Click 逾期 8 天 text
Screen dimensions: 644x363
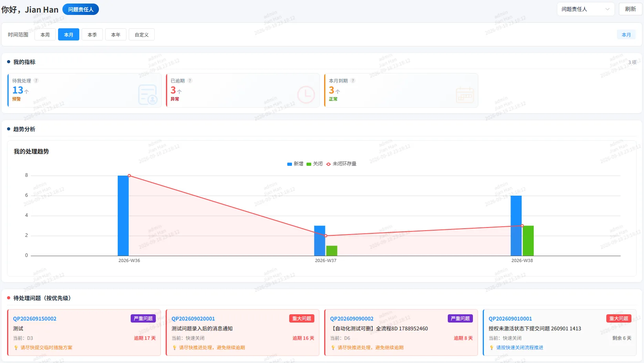pyautogui.click(x=463, y=338)
